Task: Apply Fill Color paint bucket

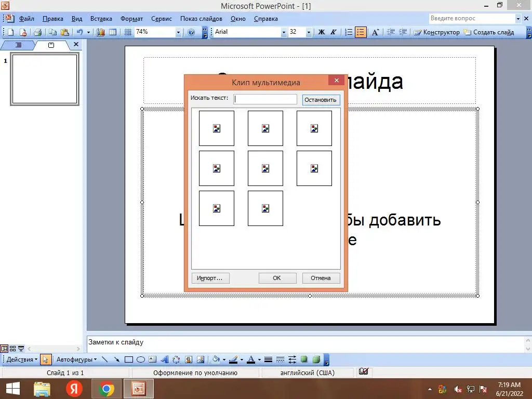Action: [216, 360]
